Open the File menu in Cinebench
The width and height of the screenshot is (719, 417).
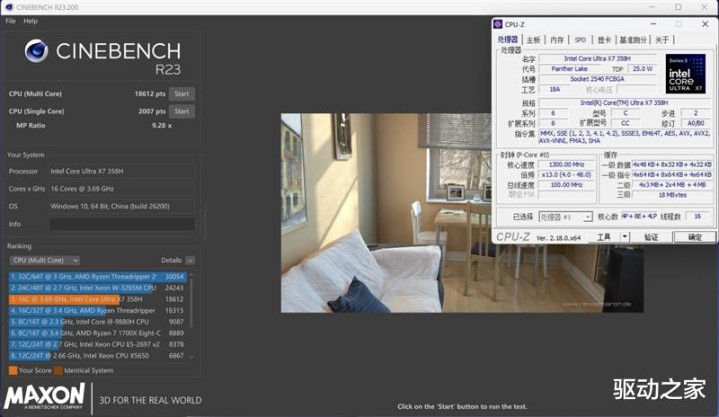point(10,20)
